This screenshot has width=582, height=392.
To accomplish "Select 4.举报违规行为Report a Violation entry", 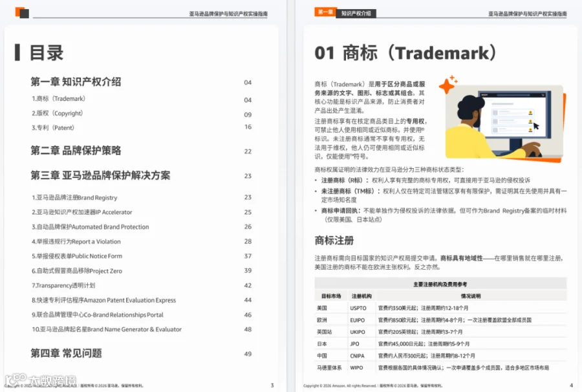I will click(x=76, y=242).
